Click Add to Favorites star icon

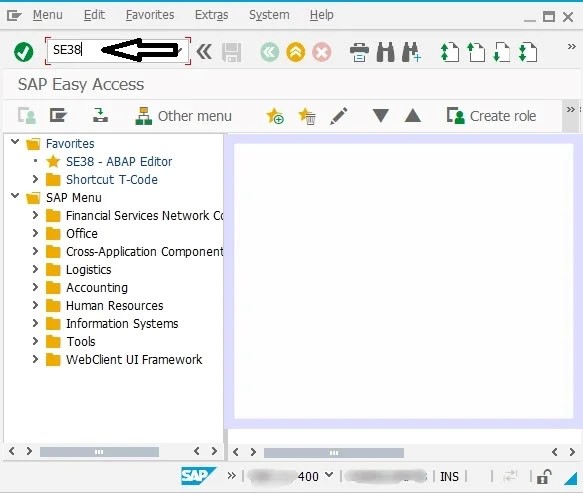[275, 116]
